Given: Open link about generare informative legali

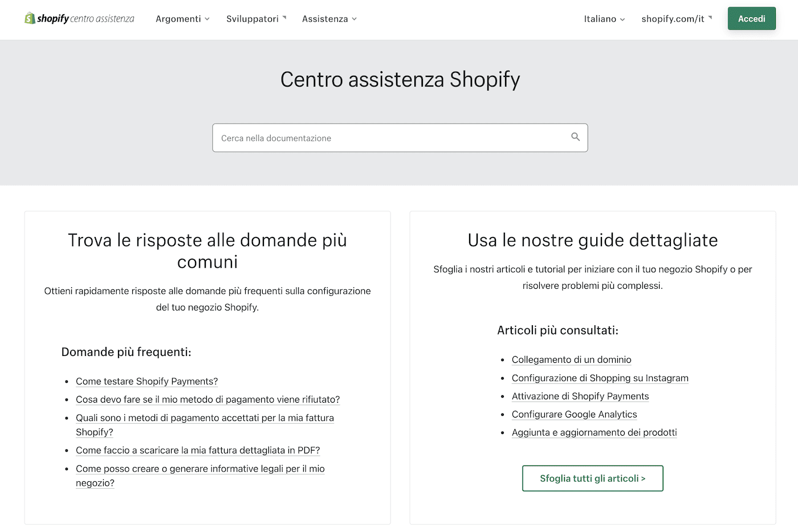Looking at the screenshot, I should [x=200, y=476].
